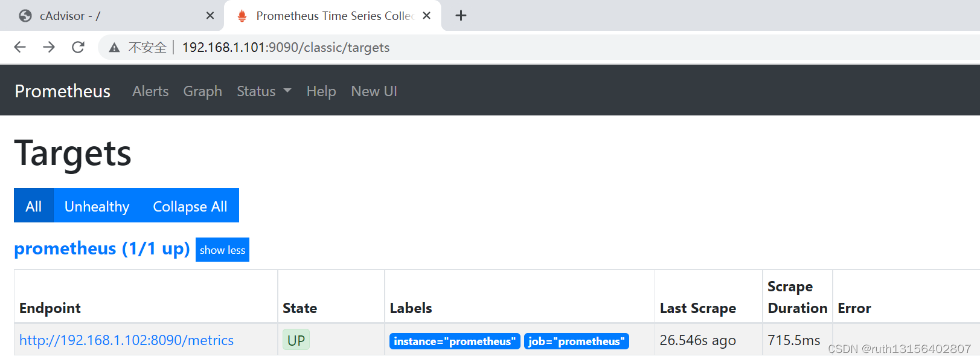The width and height of the screenshot is (980, 359).
Task: Select the All targets filter
Action: [x=34, y=205]
